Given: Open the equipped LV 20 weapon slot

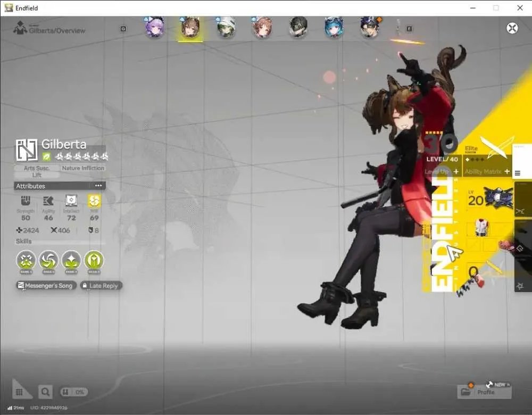Looking at the screenshot, I should (491, 198).
